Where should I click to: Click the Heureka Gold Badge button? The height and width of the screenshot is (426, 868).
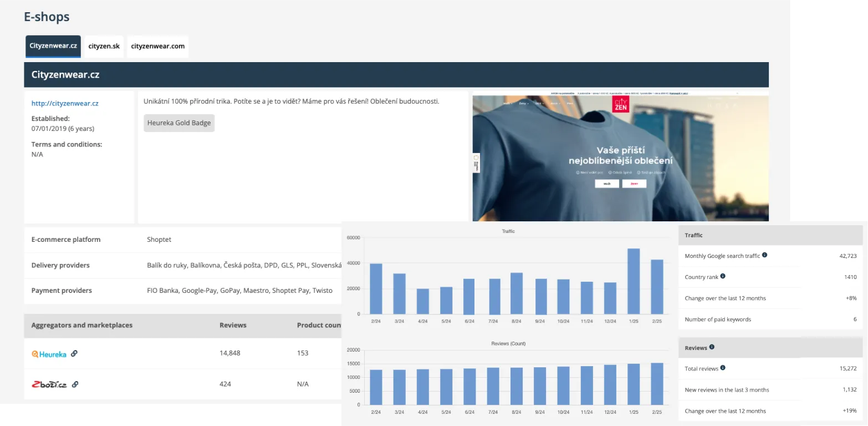point(178,123)
